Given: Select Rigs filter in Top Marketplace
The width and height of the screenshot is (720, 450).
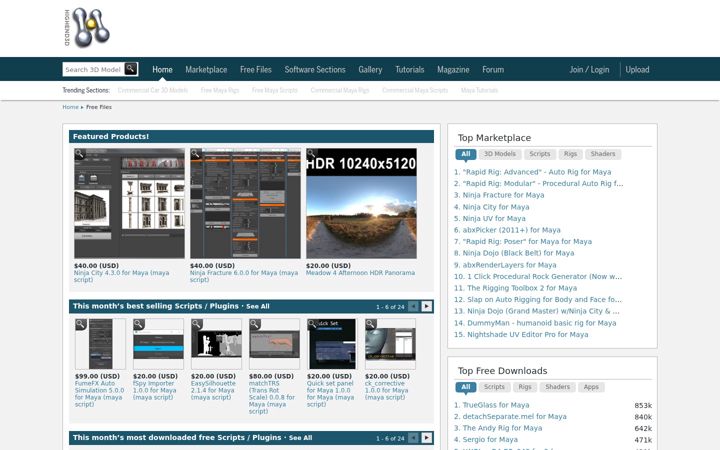Looking at the screenshot, I should tap(570, 154).
